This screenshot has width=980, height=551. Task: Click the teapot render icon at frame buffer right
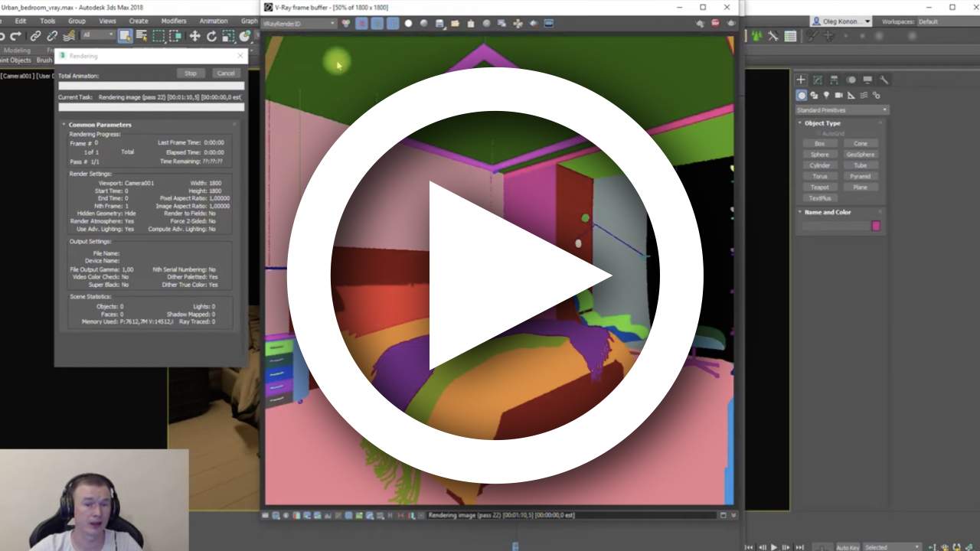click(730, 24)
